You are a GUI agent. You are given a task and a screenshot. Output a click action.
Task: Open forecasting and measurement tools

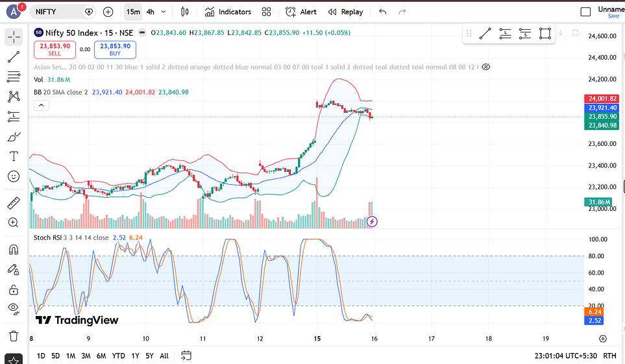[x=14, y=116]
